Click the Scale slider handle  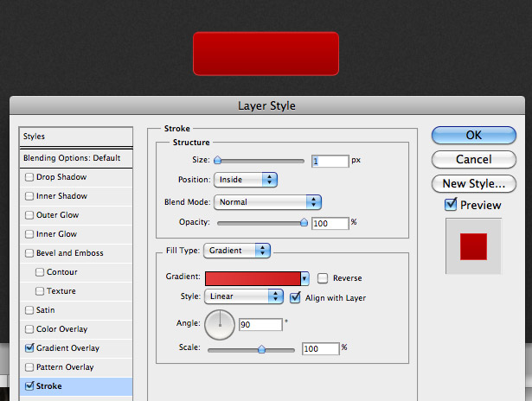(261, 349)
